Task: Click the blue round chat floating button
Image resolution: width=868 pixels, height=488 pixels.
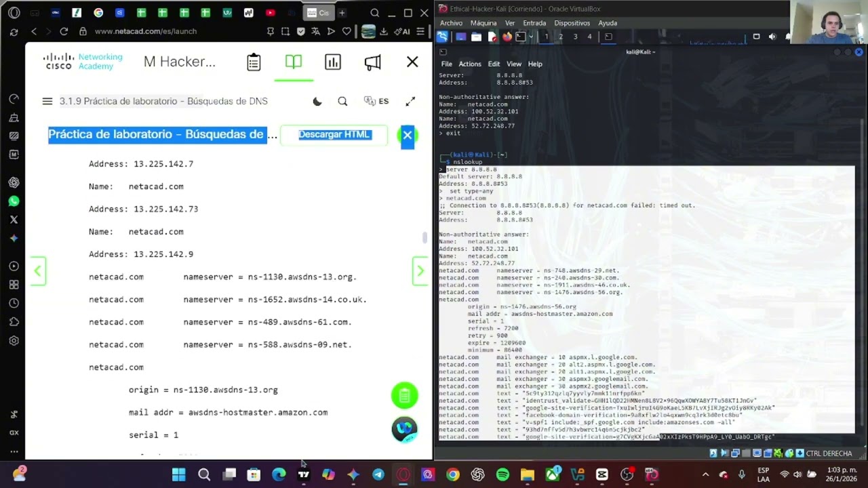Action: [405, 429]
